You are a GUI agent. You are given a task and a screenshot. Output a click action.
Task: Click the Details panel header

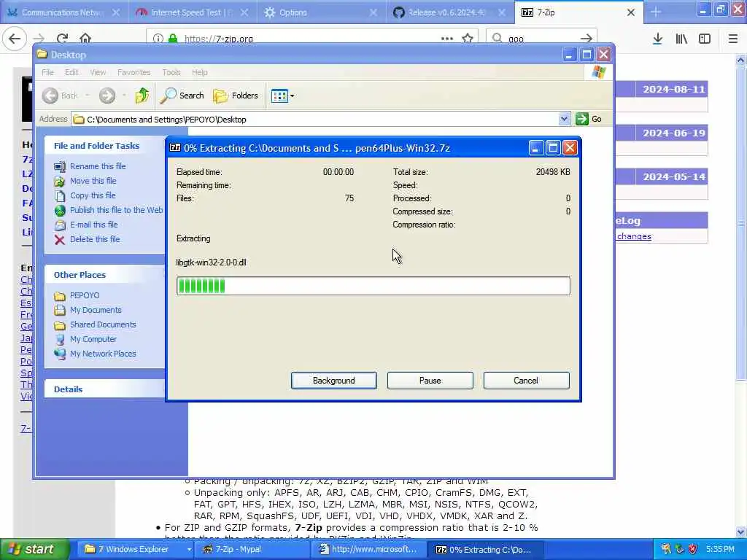click(105, 389)
